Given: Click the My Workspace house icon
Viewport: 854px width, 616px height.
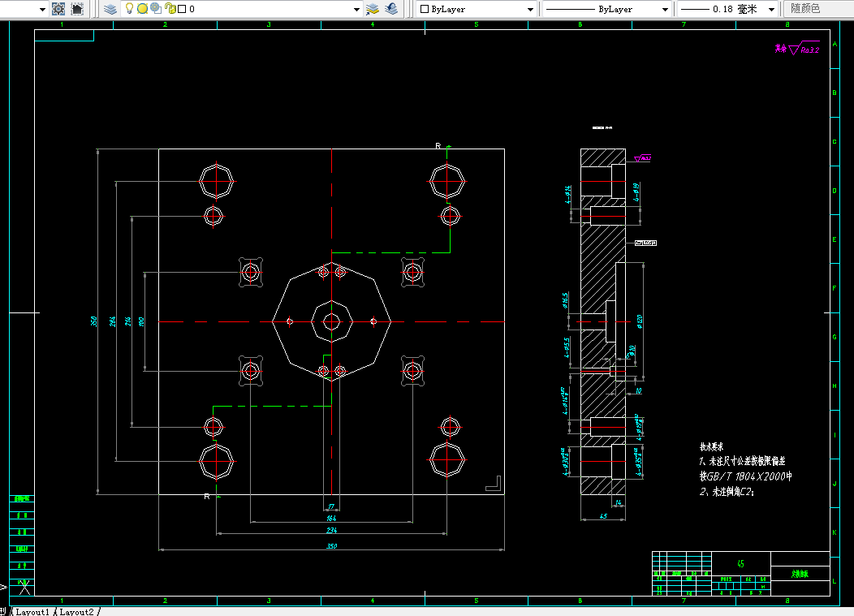Looking at the screenshot, I should [x=77, y=9].
